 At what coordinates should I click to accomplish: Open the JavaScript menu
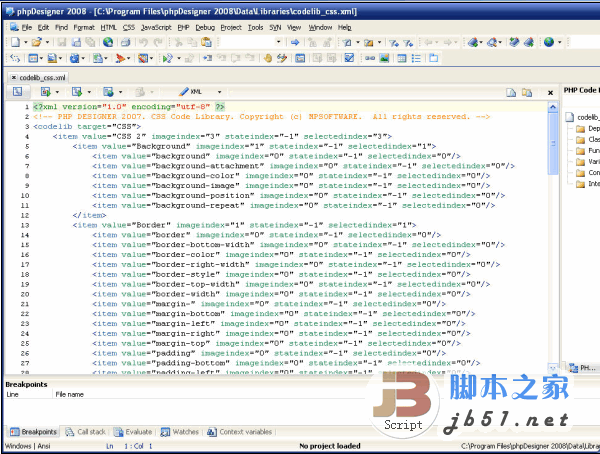156,28
